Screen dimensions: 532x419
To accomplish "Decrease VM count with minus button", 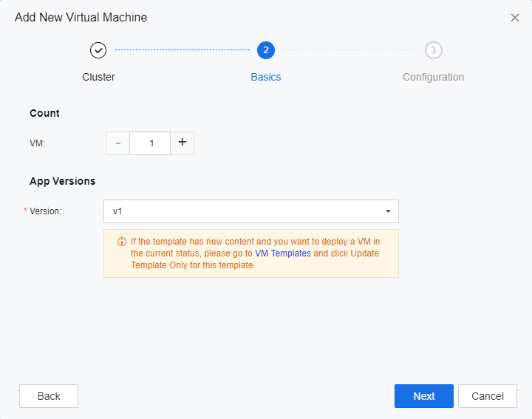I will pos(118,143).
